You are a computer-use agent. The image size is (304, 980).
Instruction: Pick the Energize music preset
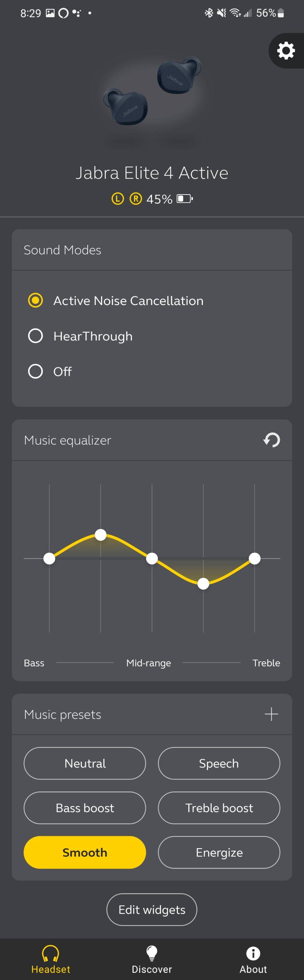(x=219, y=852)
